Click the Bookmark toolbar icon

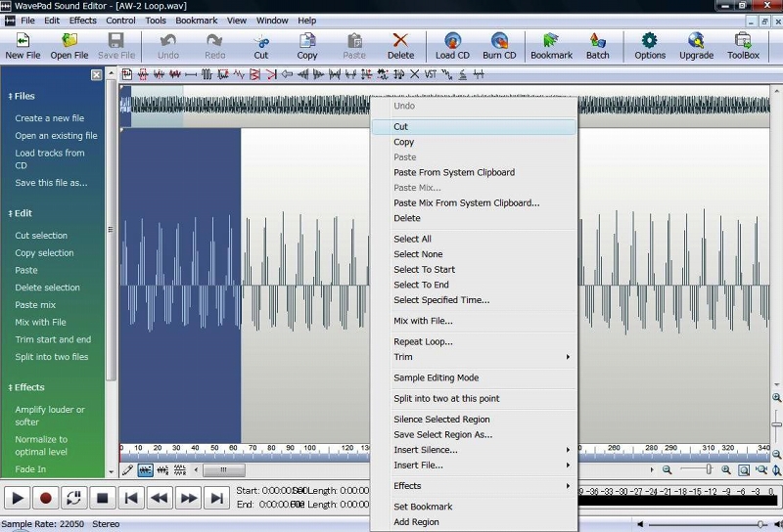click(551, 40)
